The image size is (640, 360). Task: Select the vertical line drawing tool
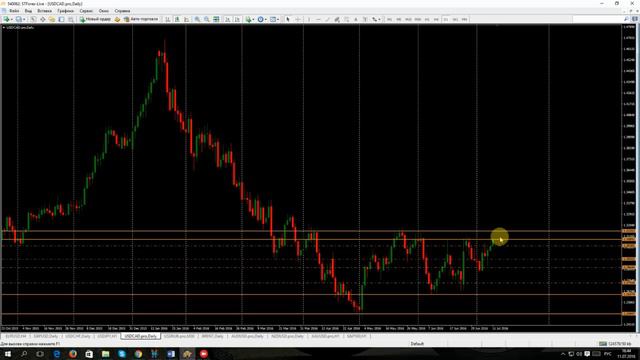pyautogui.click(x=309, y=19)
